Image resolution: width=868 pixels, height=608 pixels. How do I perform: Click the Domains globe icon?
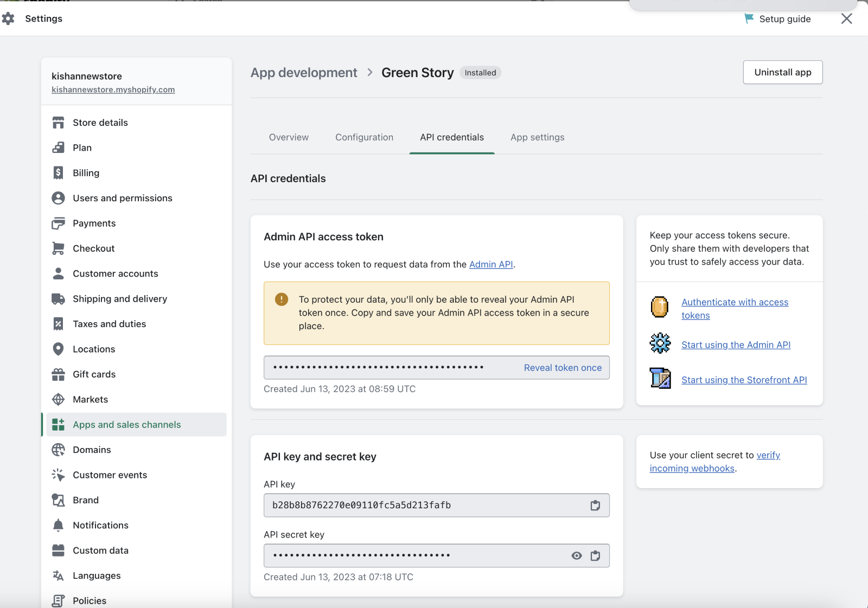[x=58, y=450]
